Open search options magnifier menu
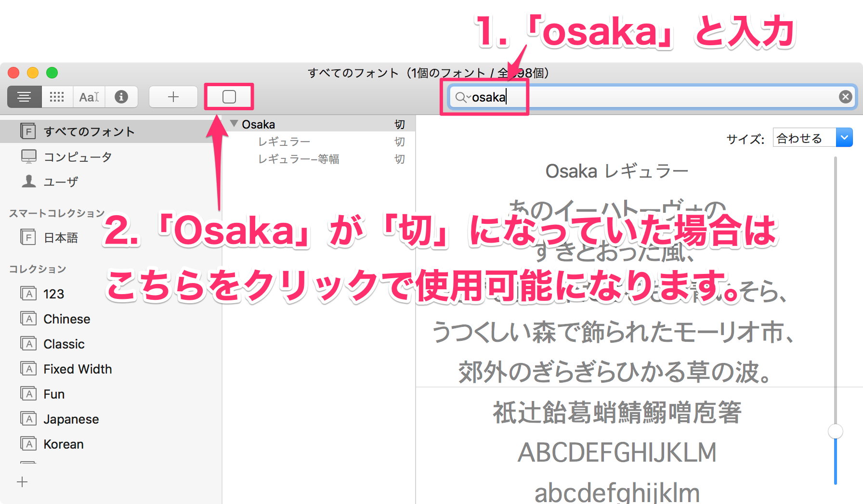The height and width of the screenshot is (504, 863). pyautogui.click(x=462, y=97)
